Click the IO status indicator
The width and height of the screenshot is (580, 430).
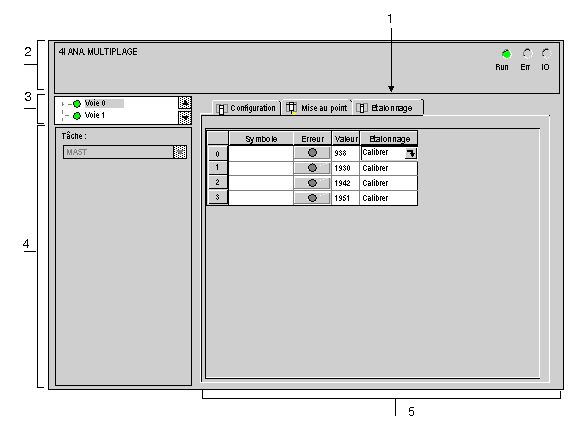[x=546, y=54]
